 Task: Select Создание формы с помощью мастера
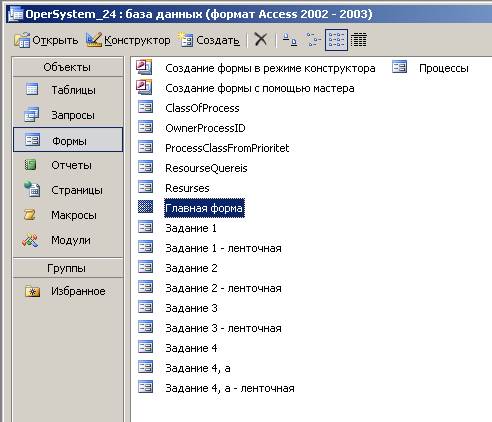tap(260, 88)
